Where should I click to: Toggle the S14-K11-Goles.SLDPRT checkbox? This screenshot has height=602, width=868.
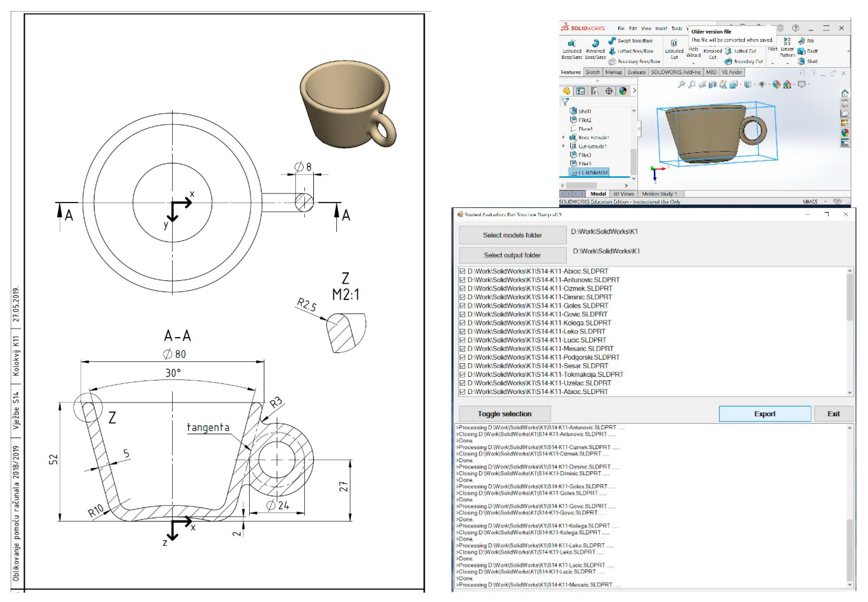coord(462,306)
